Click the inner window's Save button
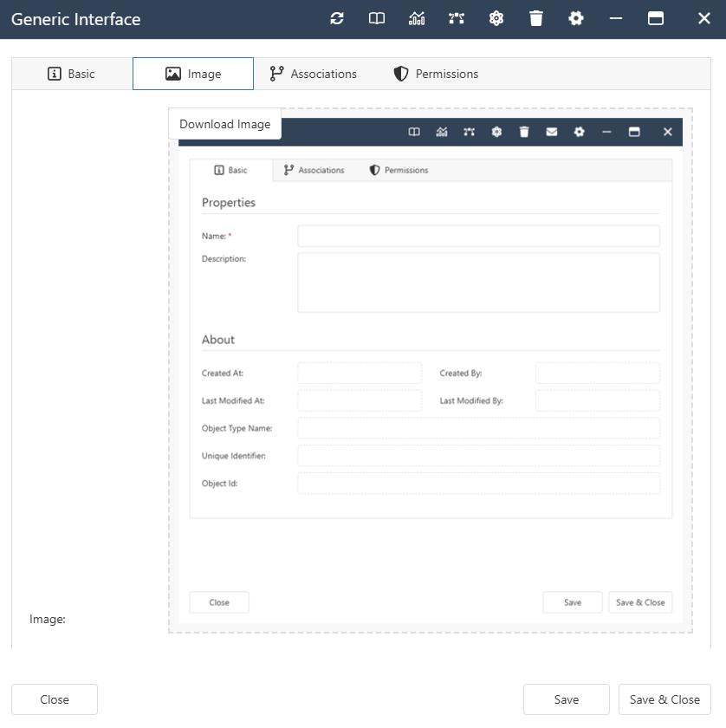 572,601
